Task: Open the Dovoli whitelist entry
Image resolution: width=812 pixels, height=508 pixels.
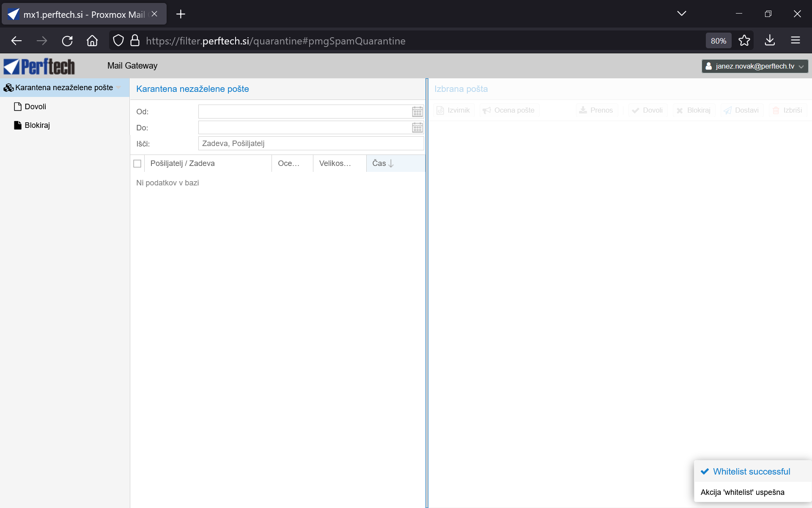Action: coord(35,107)
